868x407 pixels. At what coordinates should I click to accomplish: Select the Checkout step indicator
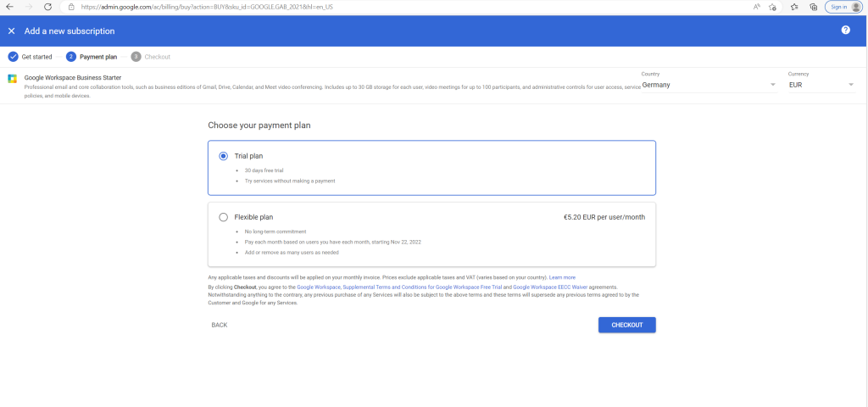[151, 57]
